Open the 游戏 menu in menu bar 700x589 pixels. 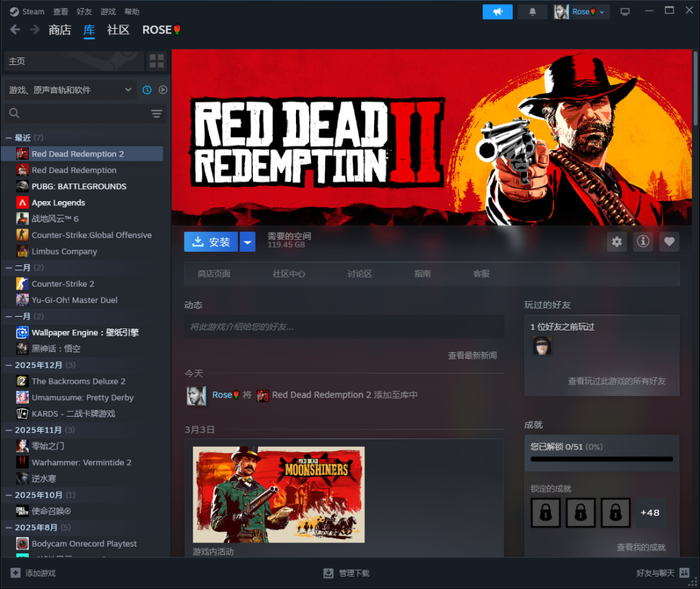pos(108,12)
